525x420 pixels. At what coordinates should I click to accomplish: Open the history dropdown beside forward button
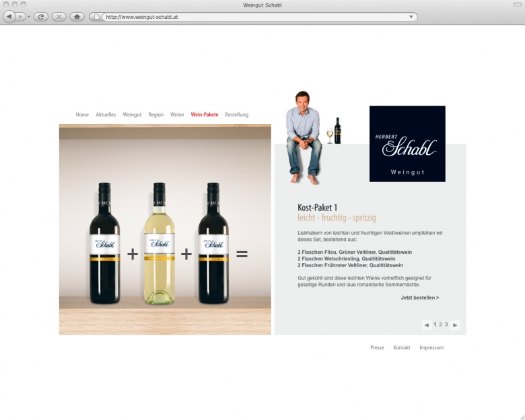click(x=29, y=17)
